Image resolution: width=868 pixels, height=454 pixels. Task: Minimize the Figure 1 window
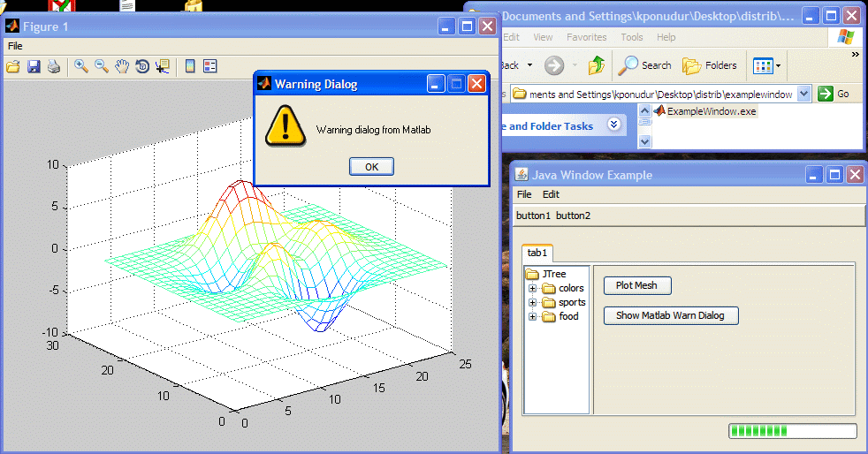tap(446, 26)
